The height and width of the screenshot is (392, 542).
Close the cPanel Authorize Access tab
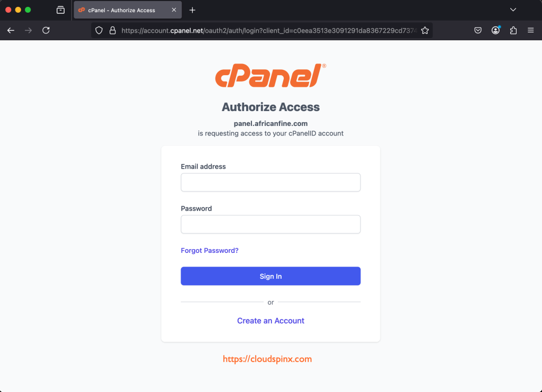click(x=173, y=10)
